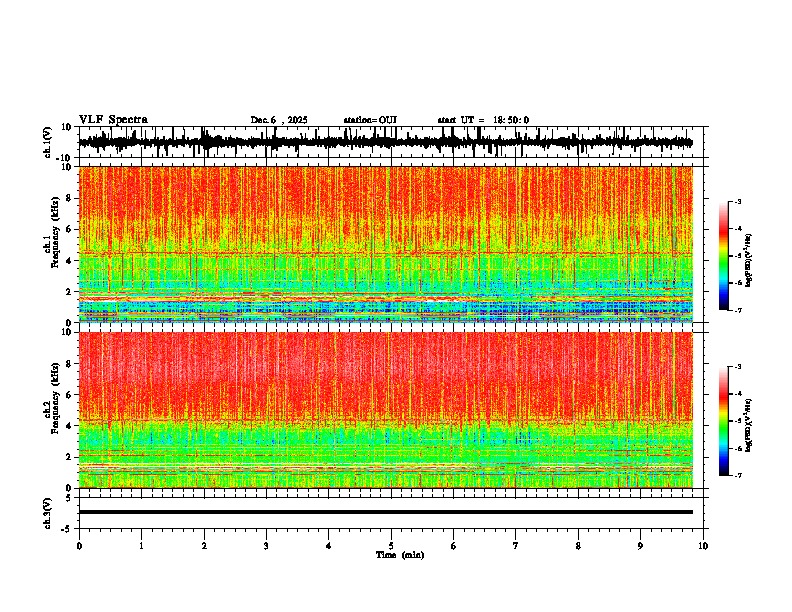Click the time axis tick label '0'

[79, 546]
